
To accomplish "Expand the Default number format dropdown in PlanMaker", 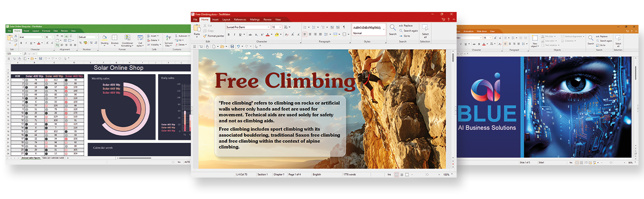I will [96, 37].
